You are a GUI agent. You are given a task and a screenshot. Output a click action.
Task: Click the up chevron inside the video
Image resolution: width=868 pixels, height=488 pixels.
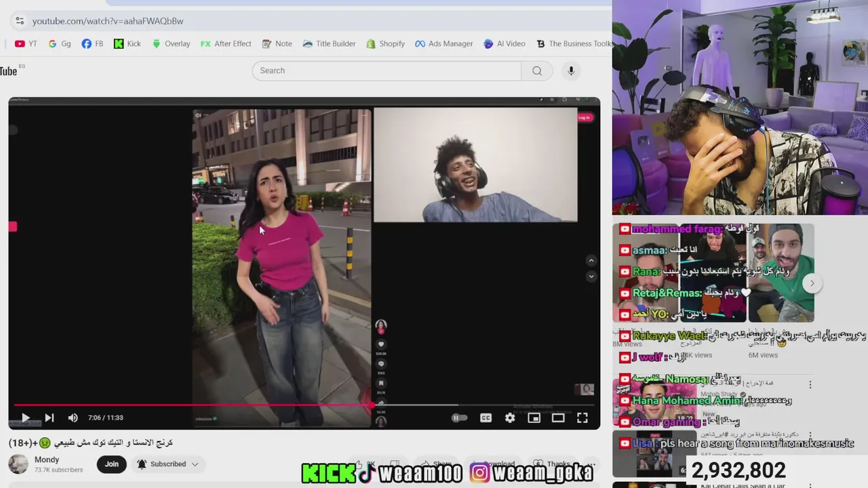click(x=591, y=260)
